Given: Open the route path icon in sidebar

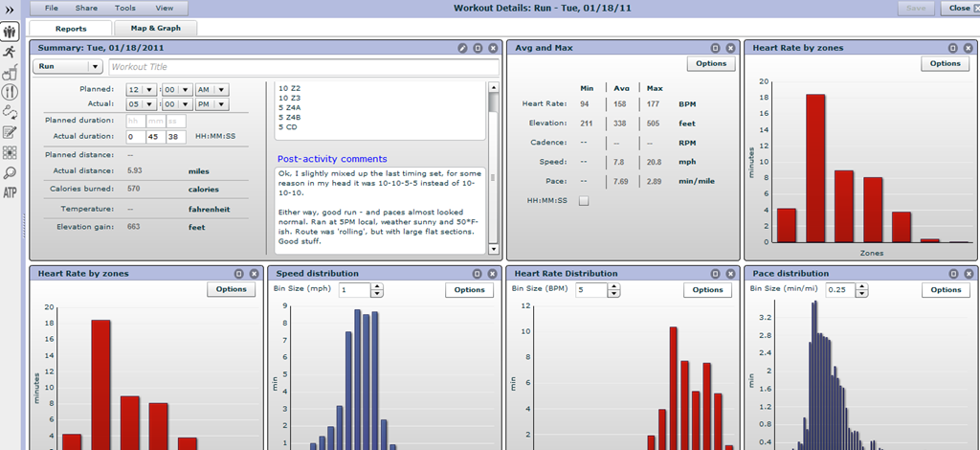Looking at the screenshot, I should coord(10,113).
